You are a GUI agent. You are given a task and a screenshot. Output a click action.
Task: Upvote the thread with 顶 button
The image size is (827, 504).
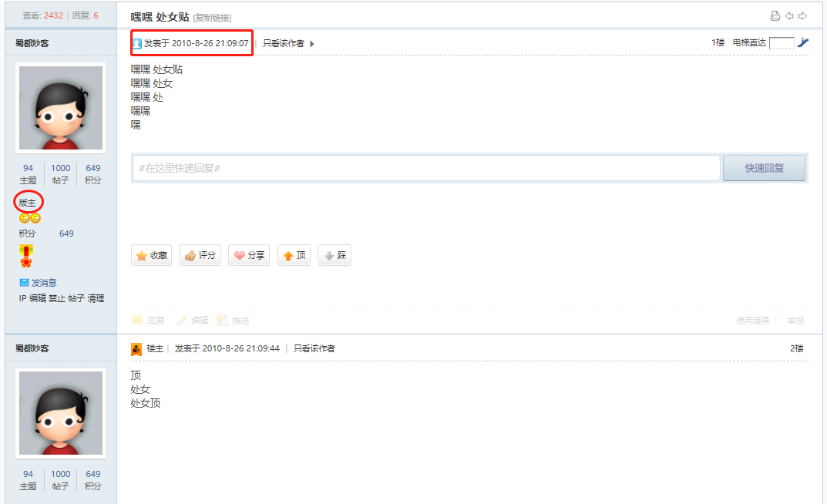[x=294, y=255]
